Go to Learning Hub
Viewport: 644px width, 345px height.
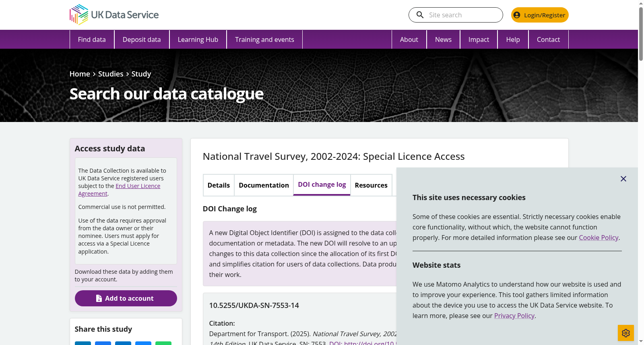pos(198,39)
